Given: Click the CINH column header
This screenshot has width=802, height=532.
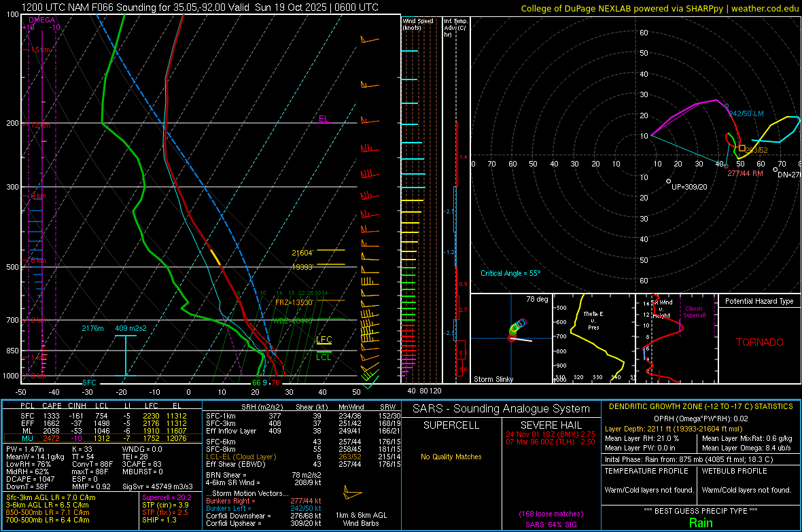Looking at the screenshot, I should pyautogui.click(x=77, y=406).
